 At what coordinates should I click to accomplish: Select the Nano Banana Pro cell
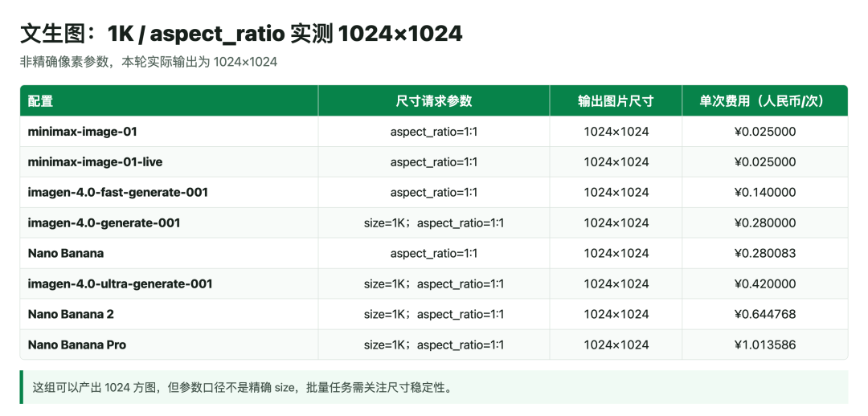[x=169, y=345]
